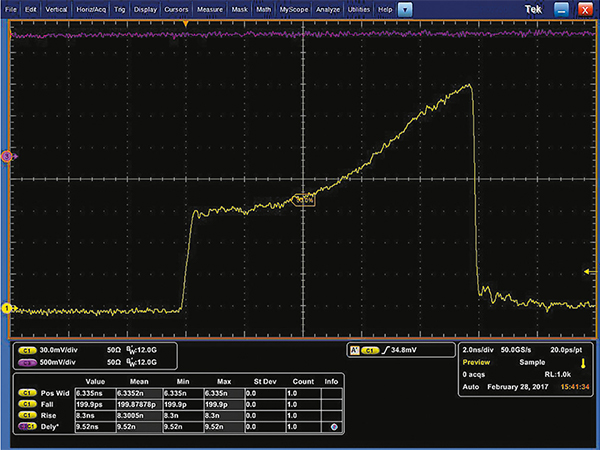Click the A' trigger type badge
This screenshot has height=450, width=600.
coord(353,350)
